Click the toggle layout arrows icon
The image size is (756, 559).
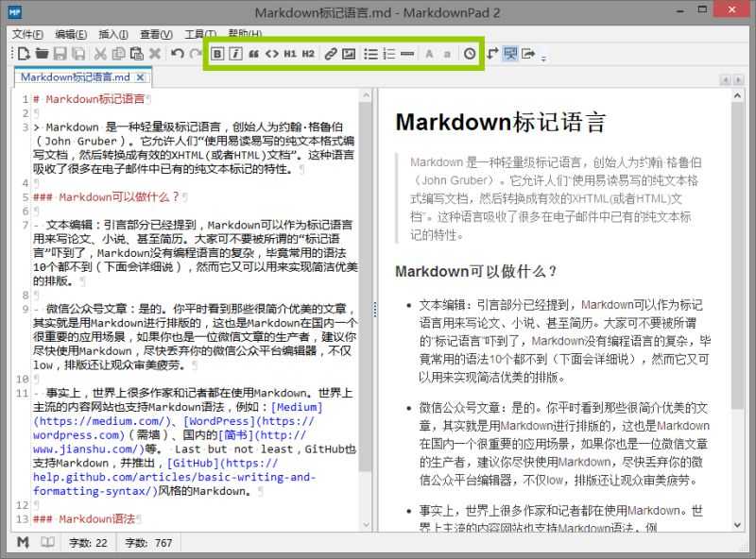(x=492, y=54)
